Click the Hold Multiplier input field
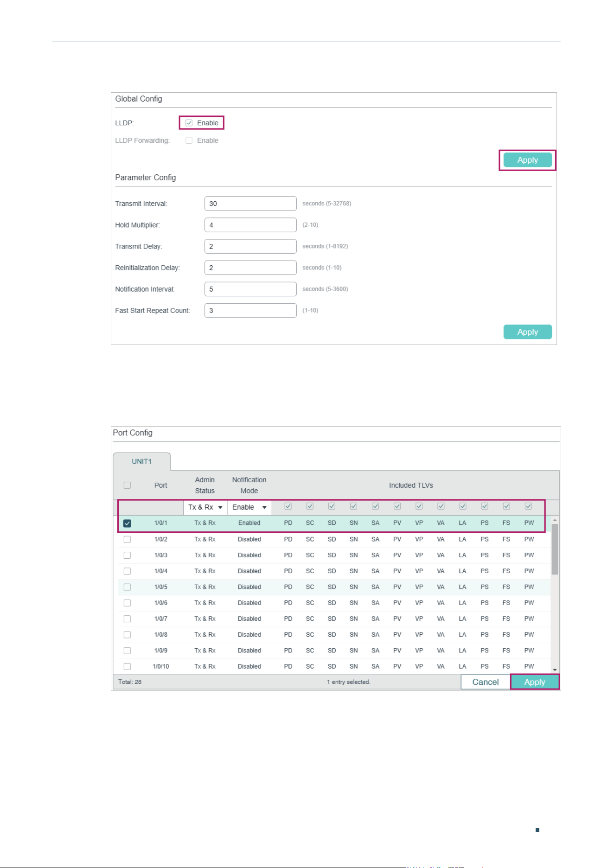This screenshot has width=614, height=868. pyautogui.click(x=250, y=225)
